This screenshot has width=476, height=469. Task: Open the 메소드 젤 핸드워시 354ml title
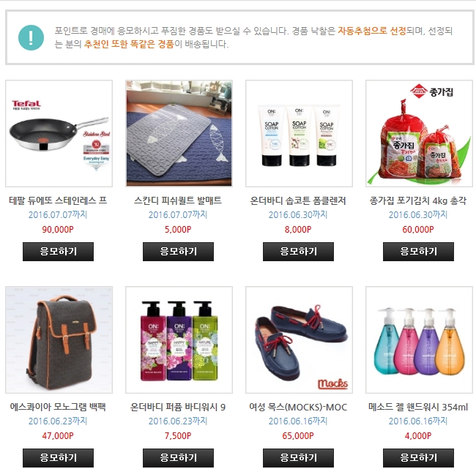point(418,407)
